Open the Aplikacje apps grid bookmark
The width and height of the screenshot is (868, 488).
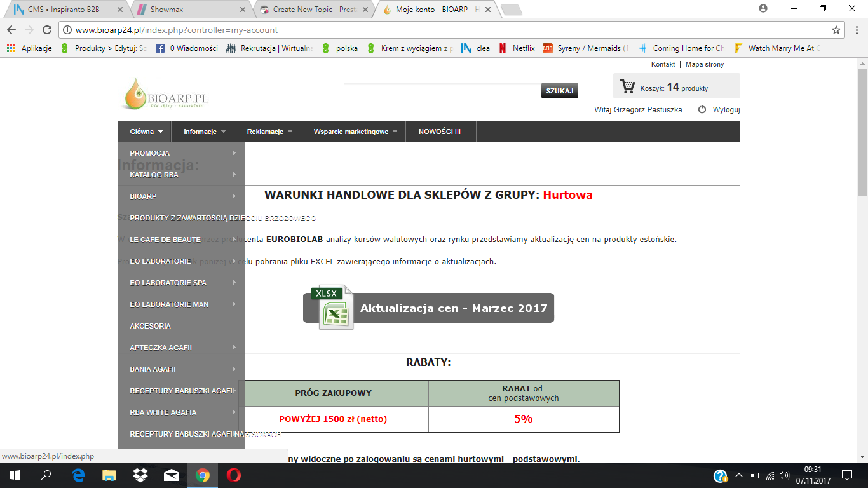(29, 48)
